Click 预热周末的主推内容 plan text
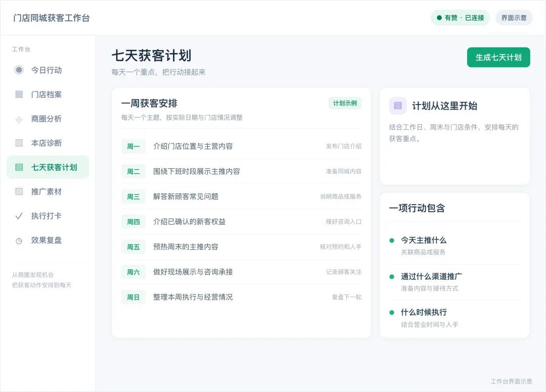This screenshot has height=392, width=546. (186, 247)
